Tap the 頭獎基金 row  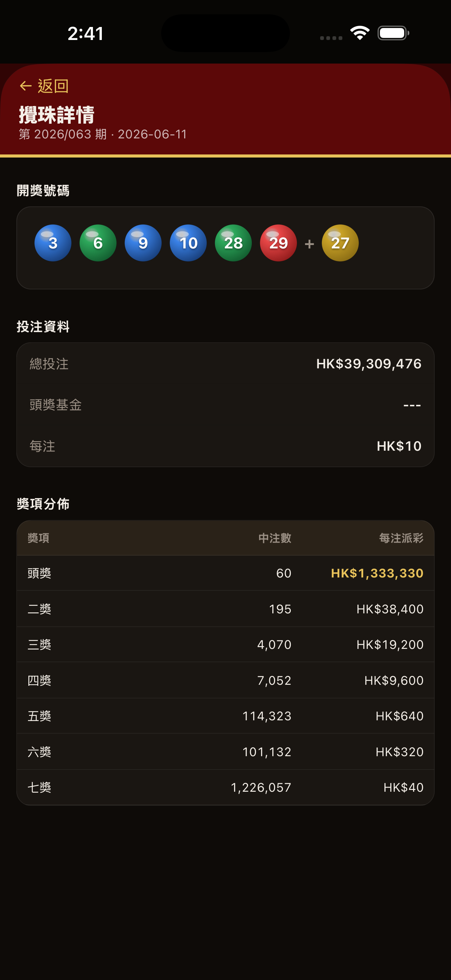tap(225, 405)
